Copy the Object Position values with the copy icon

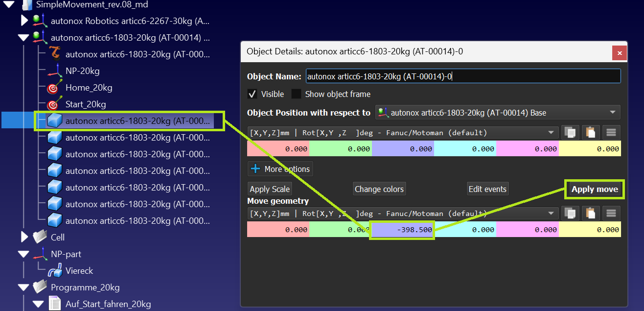click(569, 132)
